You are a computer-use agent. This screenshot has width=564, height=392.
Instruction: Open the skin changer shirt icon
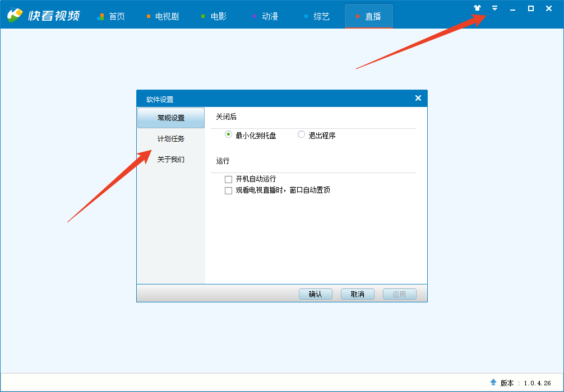pos(477,8)
